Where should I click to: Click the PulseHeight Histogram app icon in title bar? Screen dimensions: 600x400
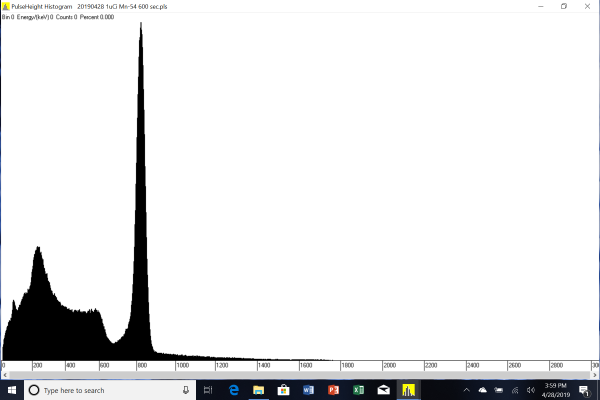click(5, 5)
